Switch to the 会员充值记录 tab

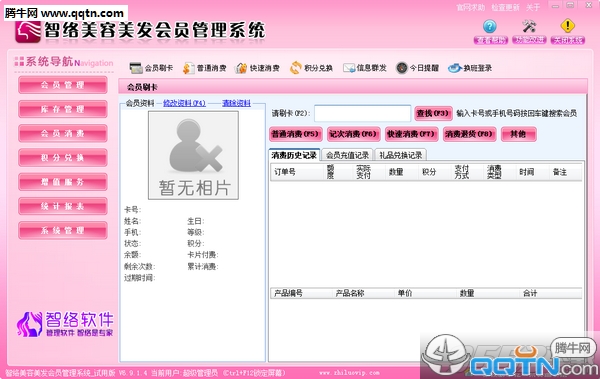pyautogui.click(x=347, y=155)
